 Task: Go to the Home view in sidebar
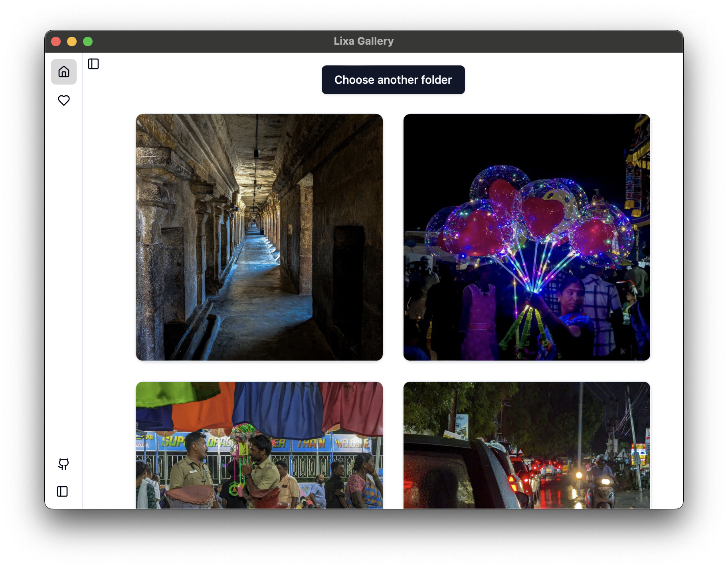pos(64,72)
